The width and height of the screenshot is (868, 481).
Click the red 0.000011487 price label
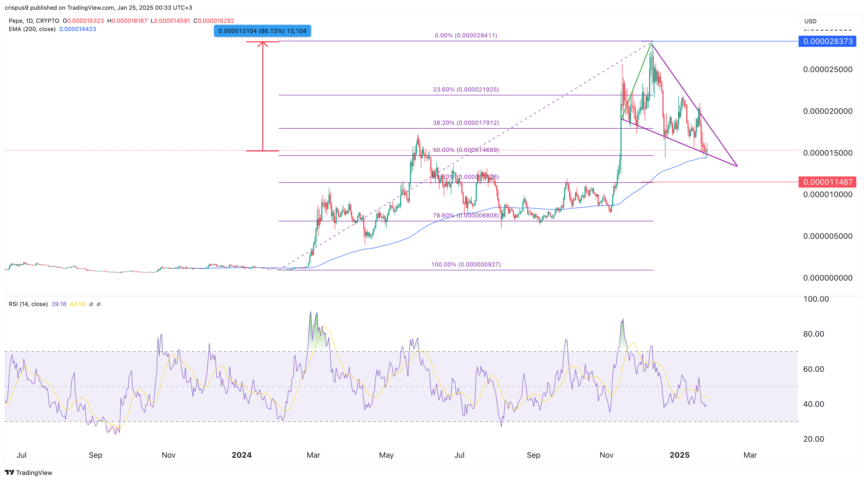pos(828,182)
